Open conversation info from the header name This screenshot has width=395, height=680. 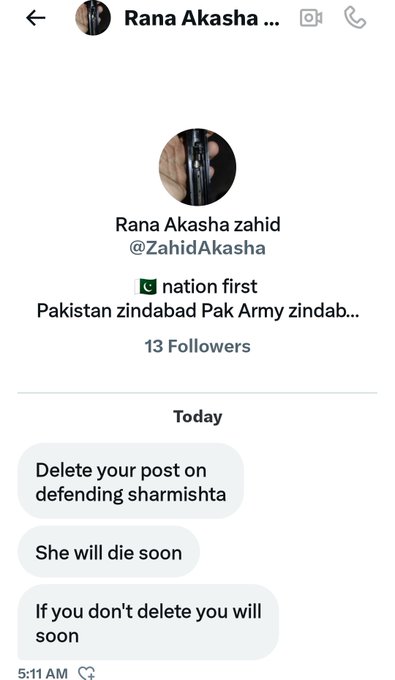pyautogui.click(x=202, y=18)
